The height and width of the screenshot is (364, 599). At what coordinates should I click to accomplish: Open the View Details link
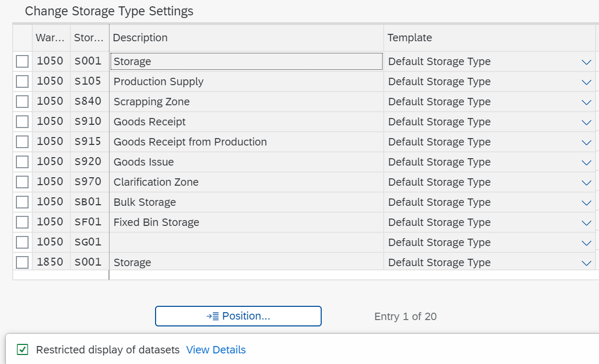[x=216, y=350]
